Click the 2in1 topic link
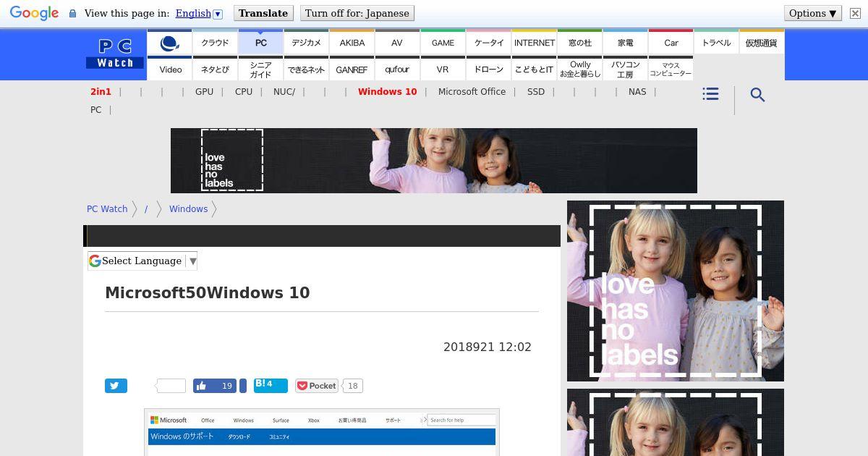The image size is (868, 456). point(101,91)
